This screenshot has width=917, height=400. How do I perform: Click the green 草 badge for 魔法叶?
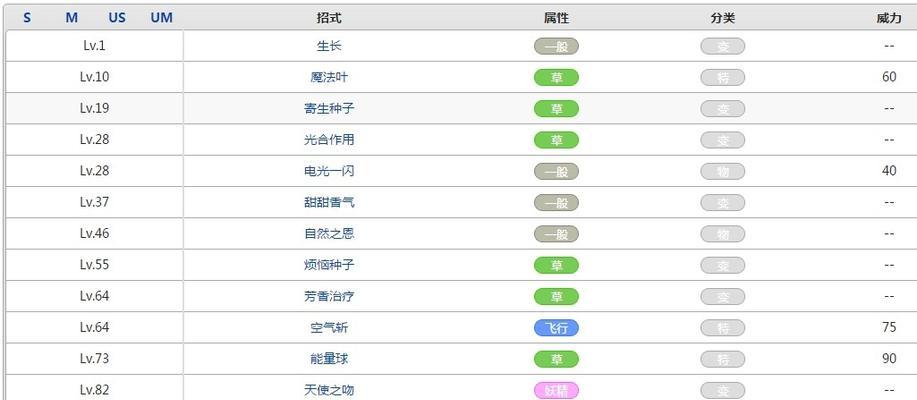pyautogui.click(x=556, y=77)
